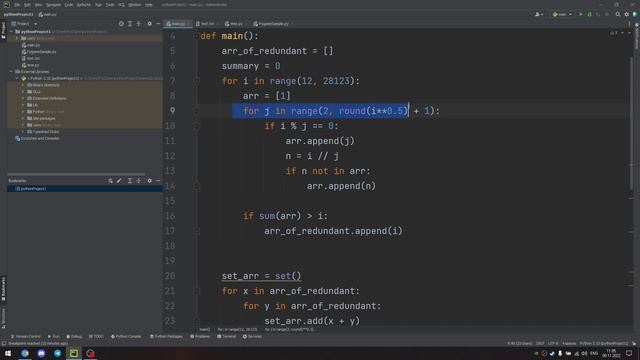Screen dimensions: 640x360
Task: Click Expand All in Project panel
Action: (130, 24)
